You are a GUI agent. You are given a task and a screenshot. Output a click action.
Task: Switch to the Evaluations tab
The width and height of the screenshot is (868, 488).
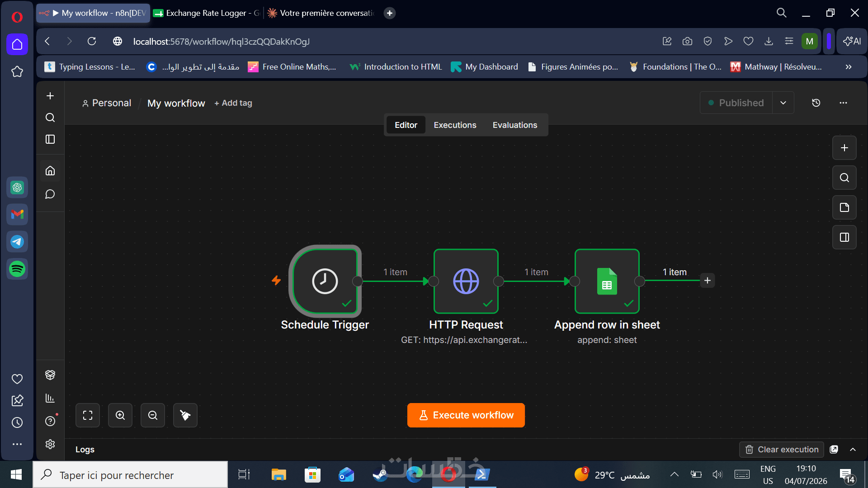[515, 125]
